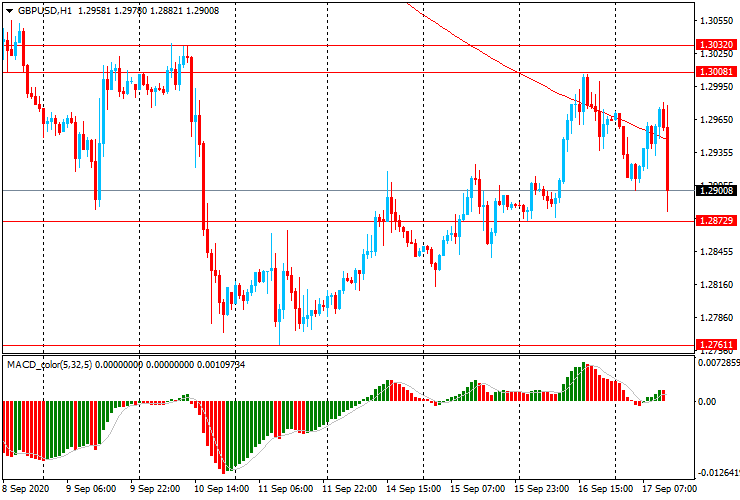Select the 1.30081 horizontal level price label
The height and width of the screenshot is (500, 740).
coord(716,72)
